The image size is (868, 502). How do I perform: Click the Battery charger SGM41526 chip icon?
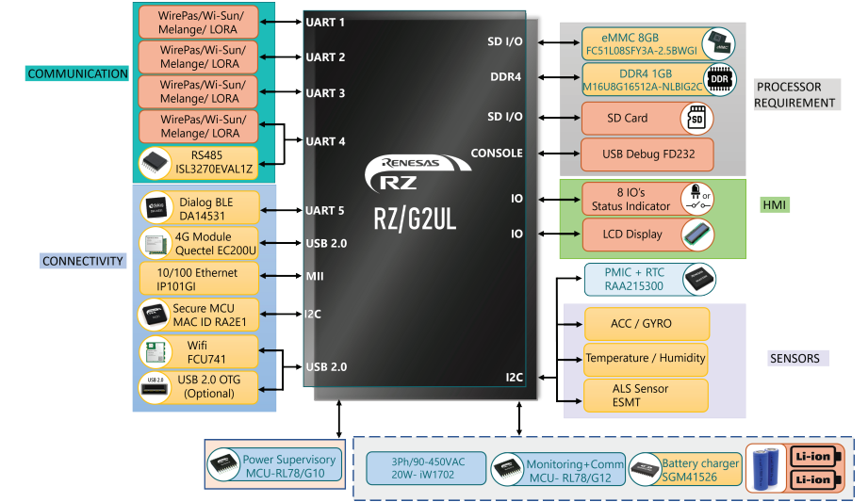[645, 469]
